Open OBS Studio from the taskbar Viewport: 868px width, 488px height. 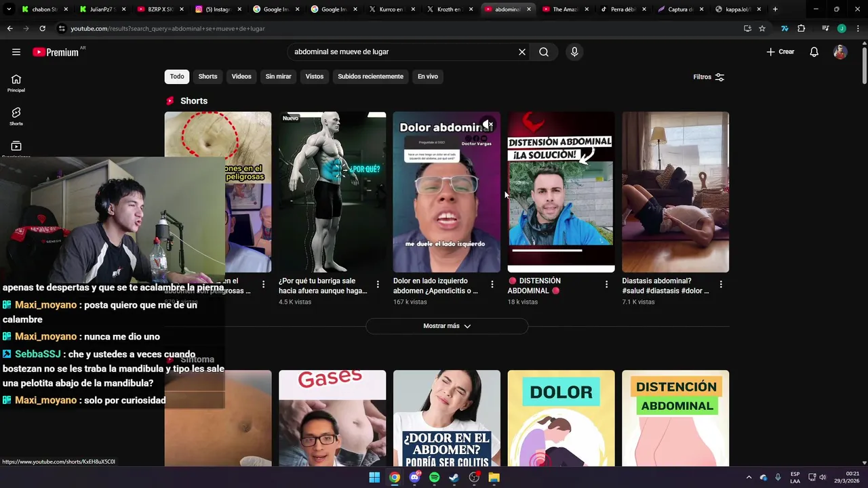(474, 477)
